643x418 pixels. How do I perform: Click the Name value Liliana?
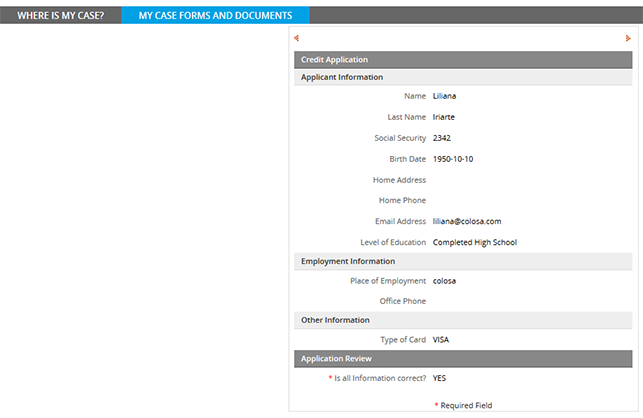[445, 97]
